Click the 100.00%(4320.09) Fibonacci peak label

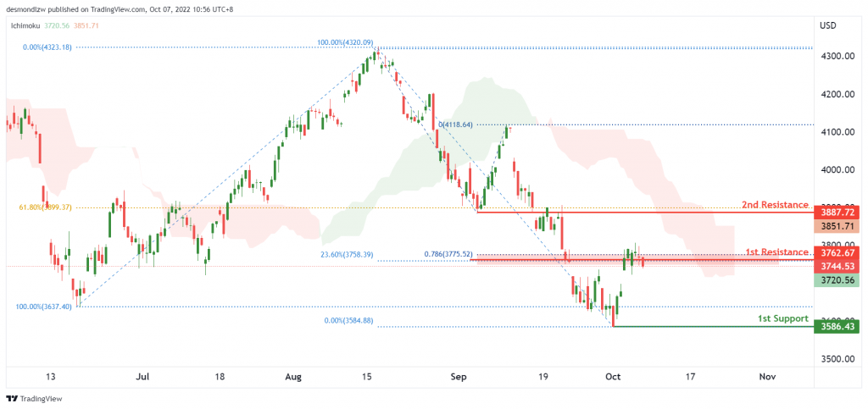pyautogui.click(x=346, y=42)
